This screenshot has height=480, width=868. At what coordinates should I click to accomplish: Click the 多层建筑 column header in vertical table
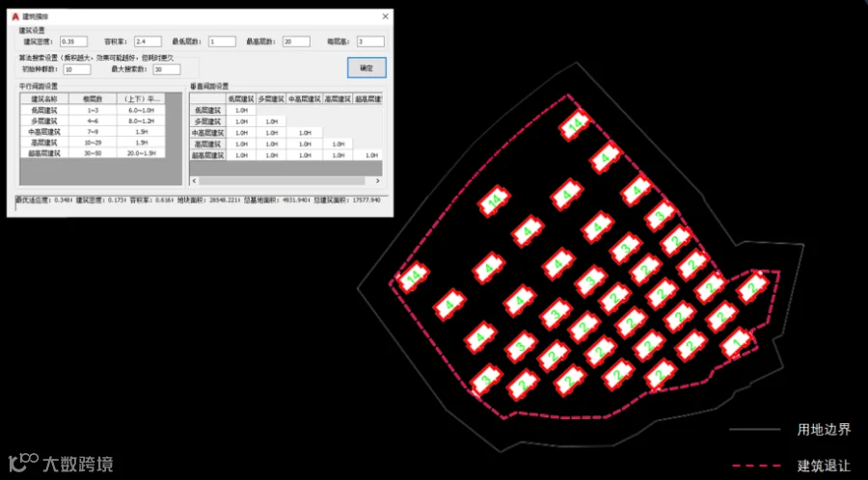[271, 99]
